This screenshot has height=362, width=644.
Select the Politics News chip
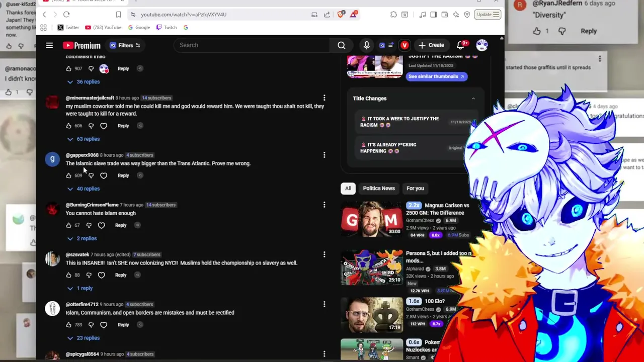point(379,188)
